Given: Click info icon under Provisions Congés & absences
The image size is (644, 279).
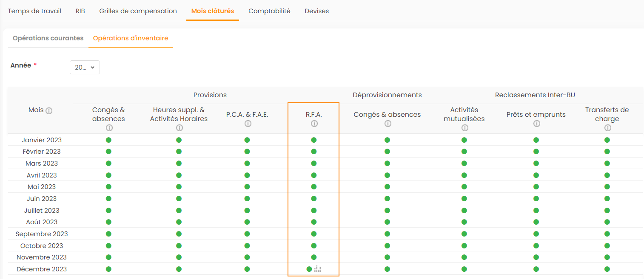Looking at the screenshot, I should point(109,128).
